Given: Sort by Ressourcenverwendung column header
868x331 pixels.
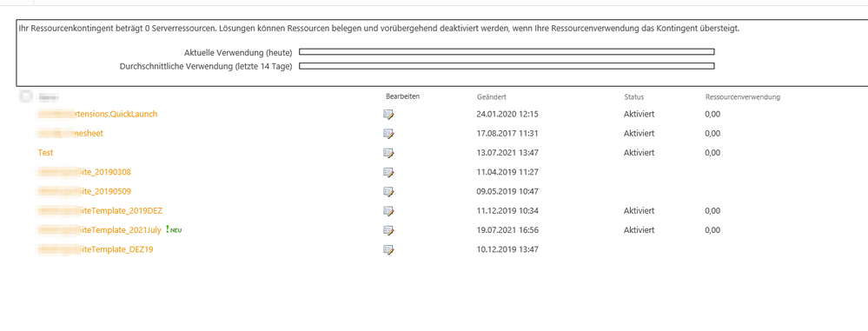Looking at the screenshot, I should (x=742, y=96).
